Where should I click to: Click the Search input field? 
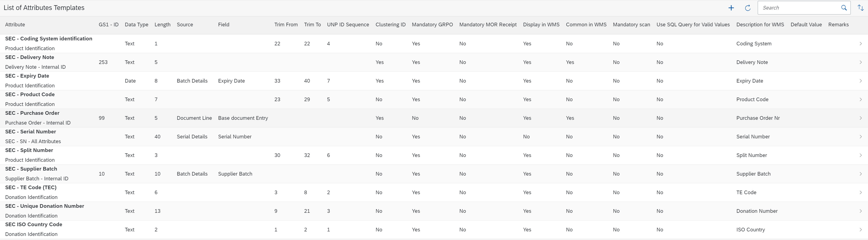(x=802, y=7)
